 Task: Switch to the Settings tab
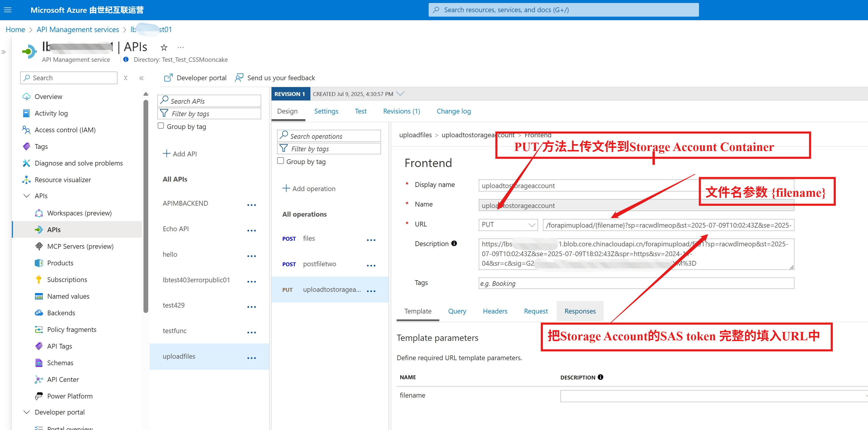(x=326, y=111)
